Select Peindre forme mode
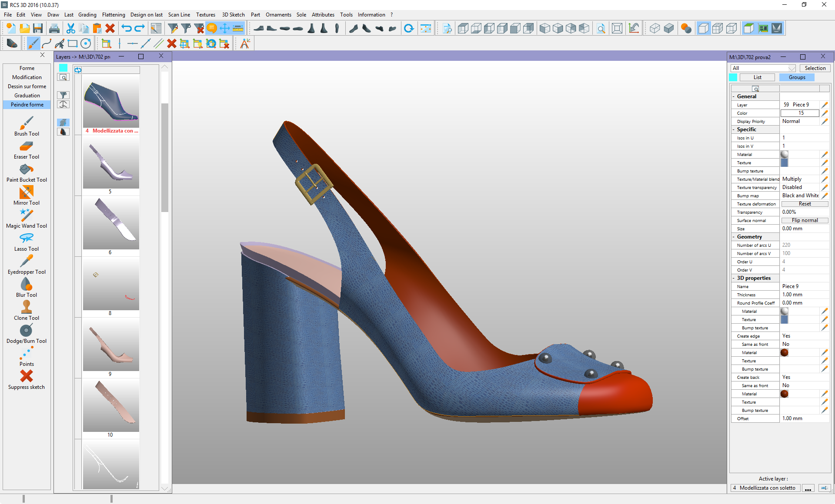835x504 pixels. (27, 105)
